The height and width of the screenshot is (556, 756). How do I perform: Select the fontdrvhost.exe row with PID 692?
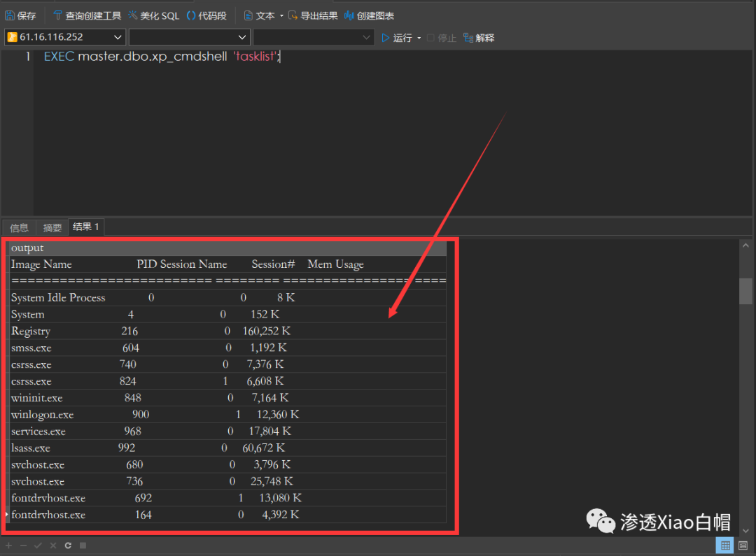[228, 498]
